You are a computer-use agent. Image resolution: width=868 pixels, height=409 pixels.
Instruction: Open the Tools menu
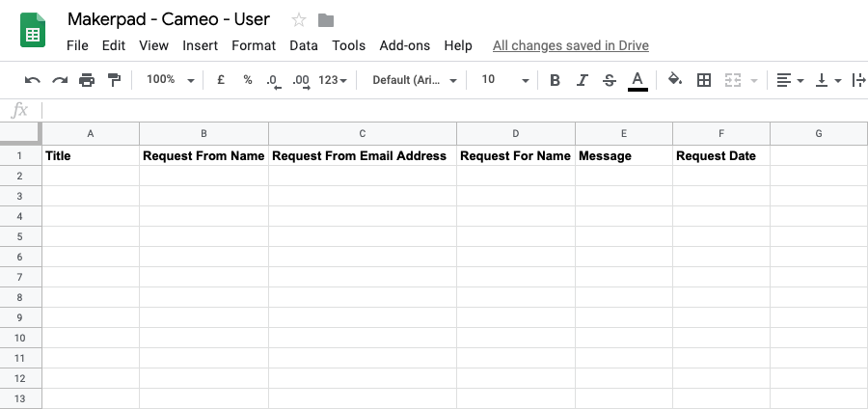(x=348, y=45)
